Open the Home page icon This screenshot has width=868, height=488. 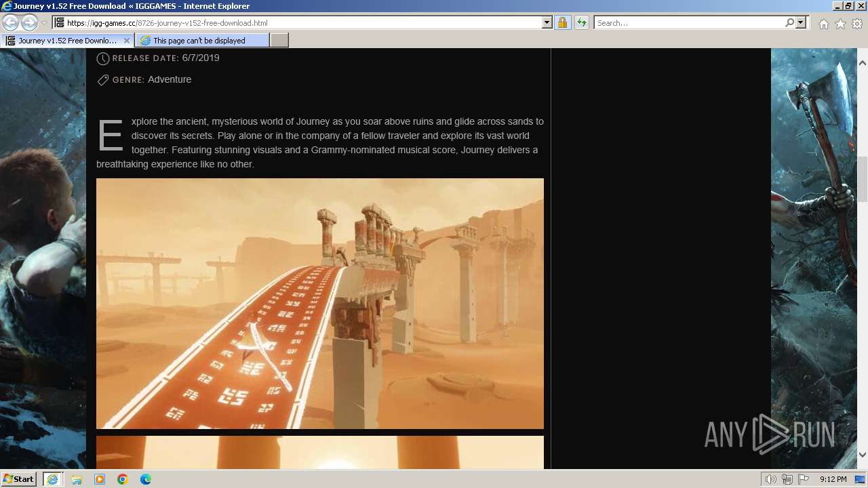pos(823,24)
